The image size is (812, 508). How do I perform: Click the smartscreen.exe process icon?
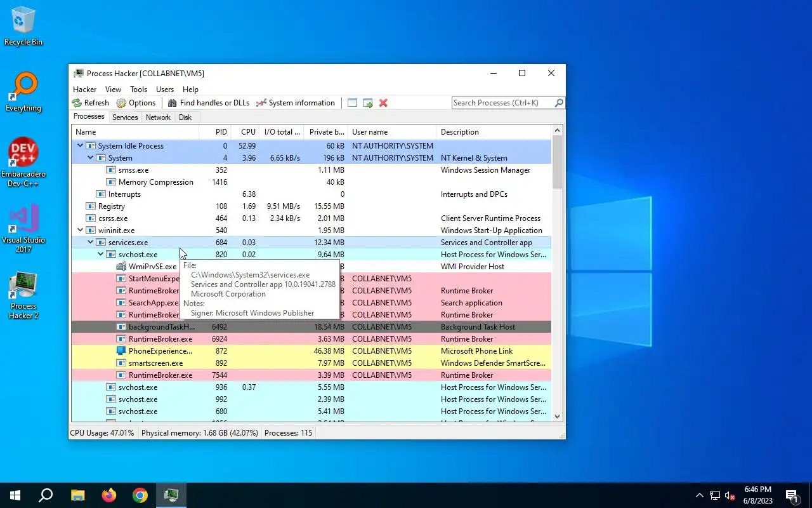[x=121, y=363]
